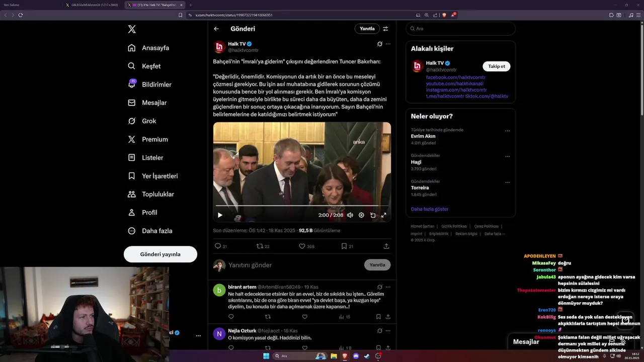Image resolution: width=644 pixels, height=362 pixels.
Task: Click Yanıtını gönder reply field
Action: point(293,265)
